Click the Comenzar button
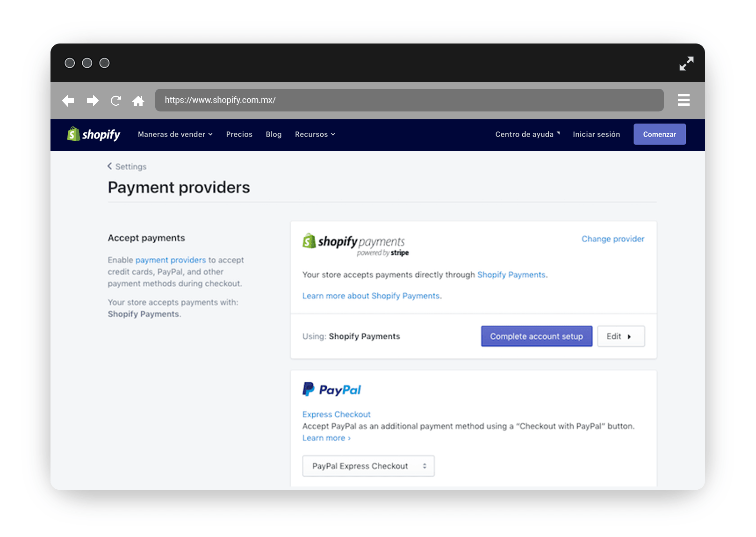 [x=660, y=134]
